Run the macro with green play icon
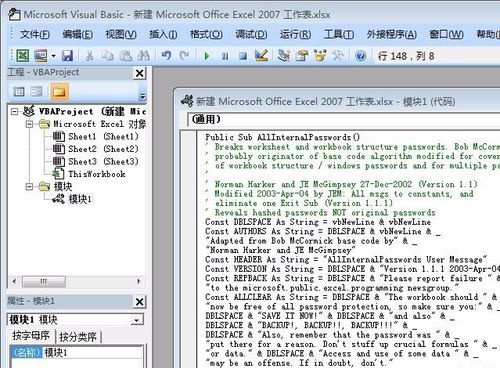Image resolution: width=500 pixels, height=368 pixels. (207, 56)
